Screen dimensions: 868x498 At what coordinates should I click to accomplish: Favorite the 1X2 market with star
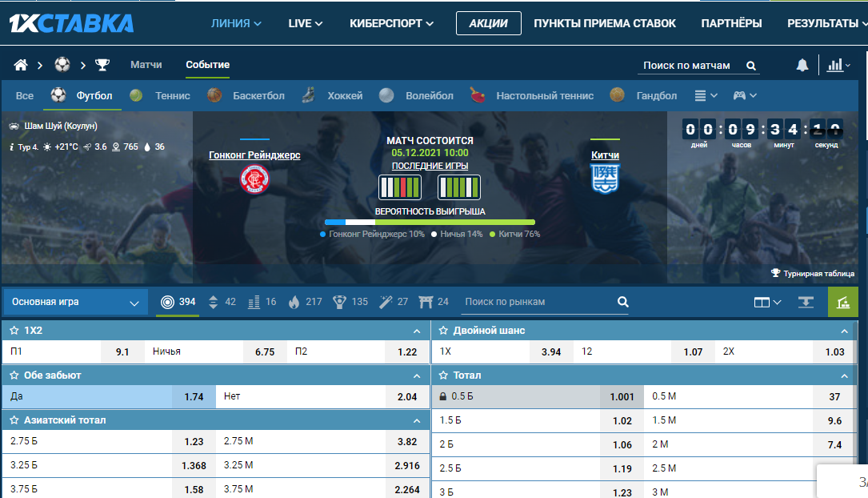14,331
